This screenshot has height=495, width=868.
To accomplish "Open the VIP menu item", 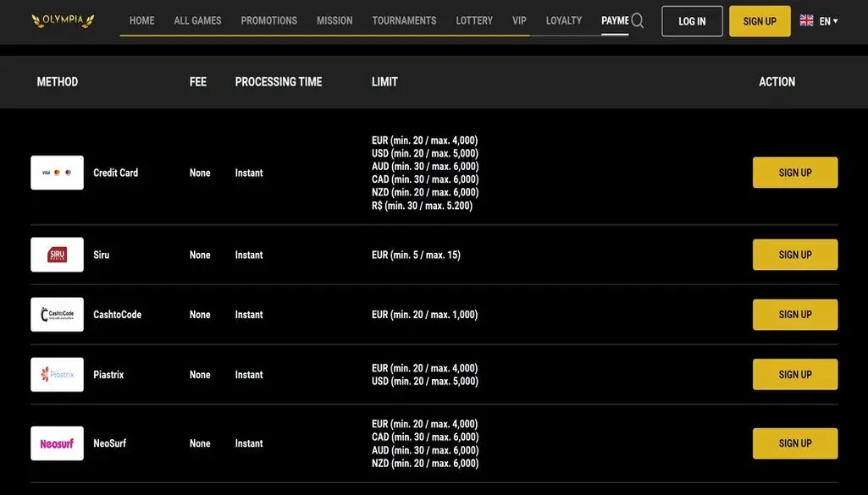I will [x=519, y=20].
